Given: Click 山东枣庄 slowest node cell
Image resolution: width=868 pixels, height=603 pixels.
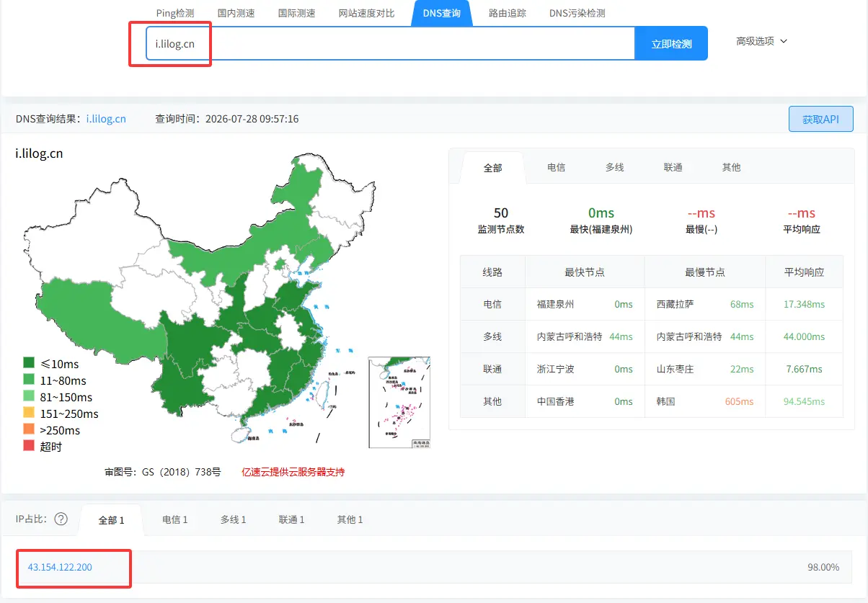Looking at the screenshot, I should (x=676, y=370).
